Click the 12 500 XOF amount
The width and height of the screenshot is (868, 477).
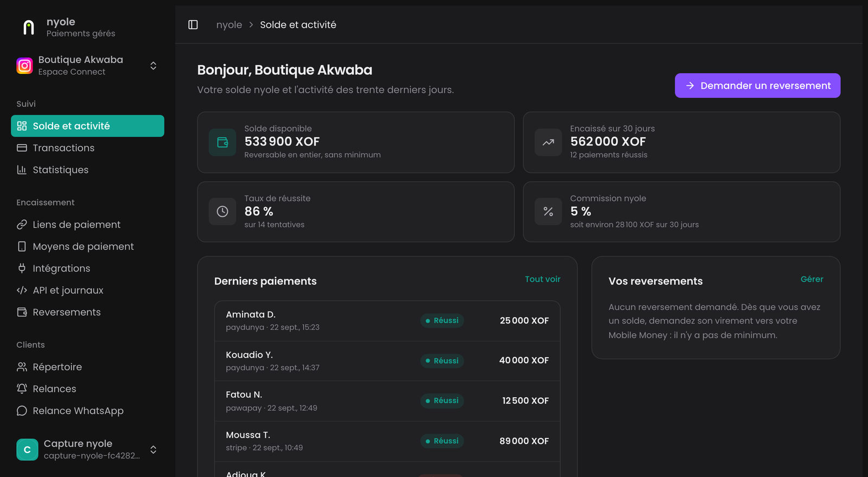(x=525, y=401)
